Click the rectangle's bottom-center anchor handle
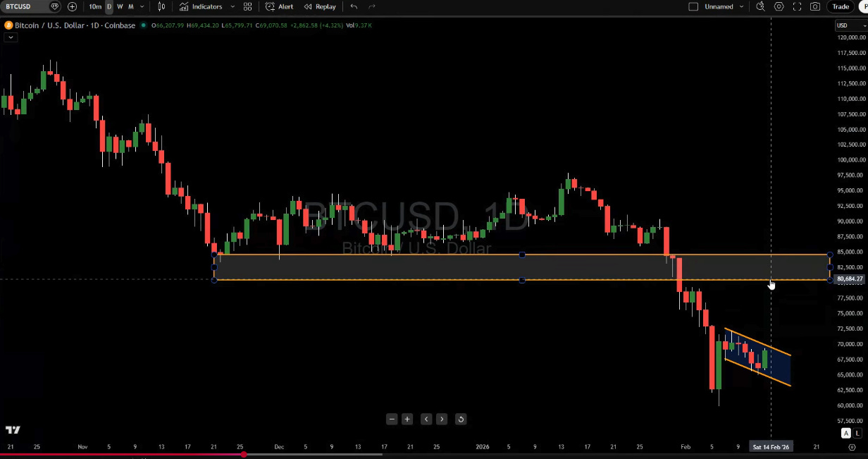This screenshot has width=868, height=459. click(522, 280)
